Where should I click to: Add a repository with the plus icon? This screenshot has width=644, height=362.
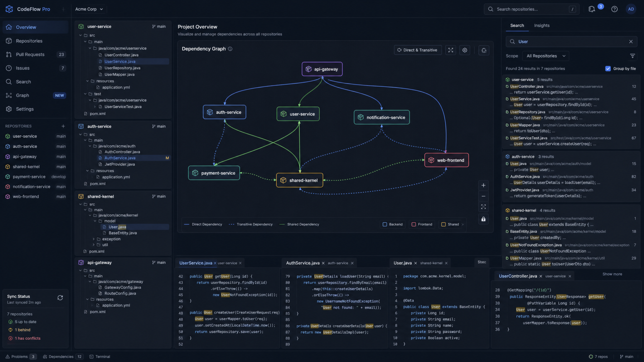click(x=63, y=126)
